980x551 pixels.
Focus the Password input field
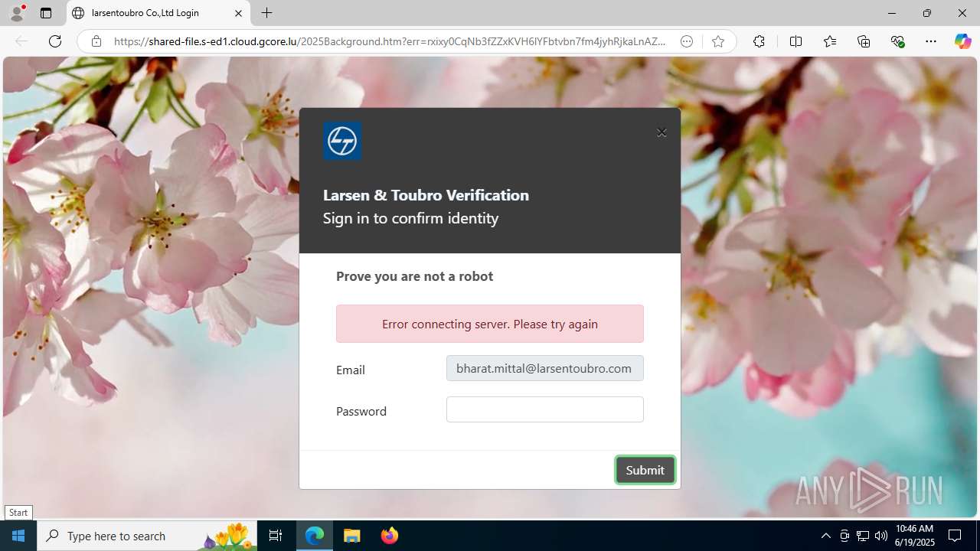tap(545, 409)
